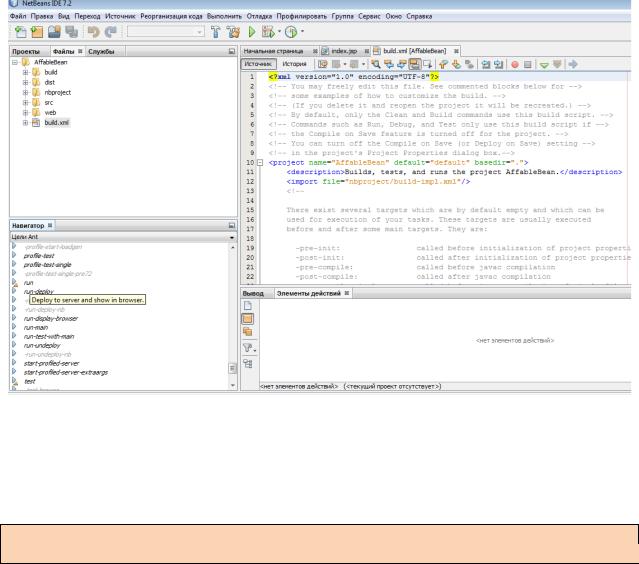Click the document icon in Action Items panel
The height and width of the screenshot is (564, 639).
click(x=248, y=306)
